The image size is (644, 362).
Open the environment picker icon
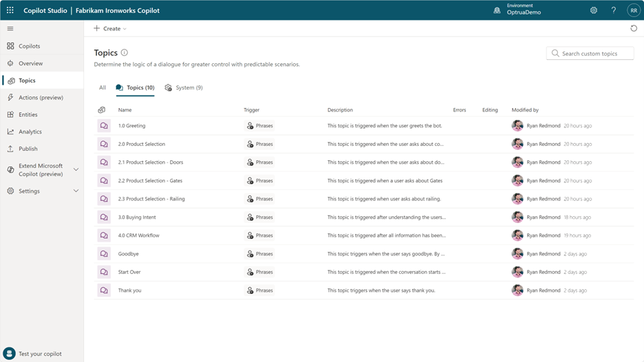pyautogui.click(x=497, y=10)
